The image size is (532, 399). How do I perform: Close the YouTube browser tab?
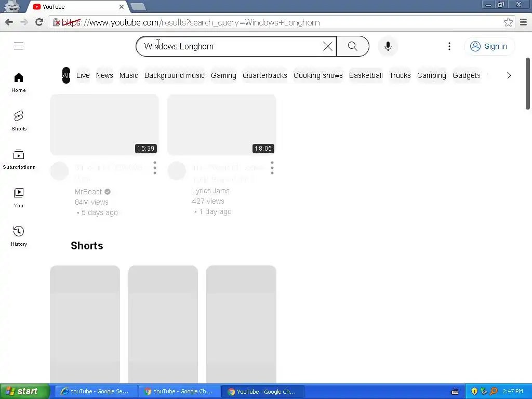click(x=122, y=7)
